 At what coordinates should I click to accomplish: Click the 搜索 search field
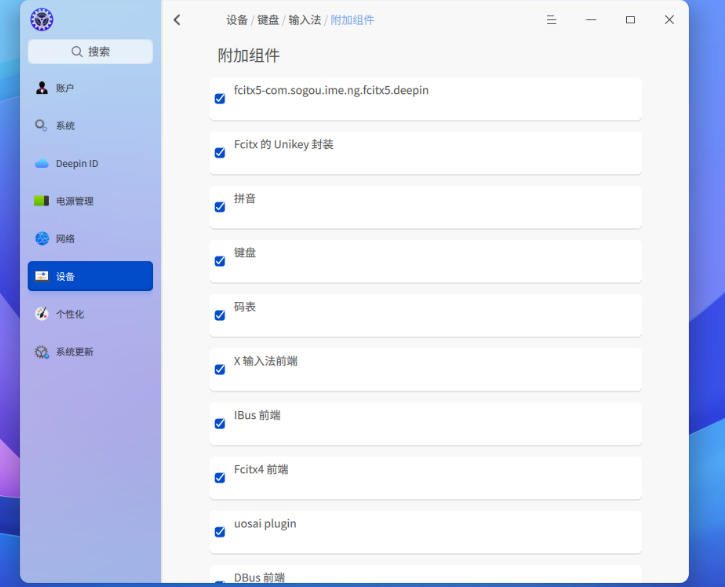(x=90, y=51)
